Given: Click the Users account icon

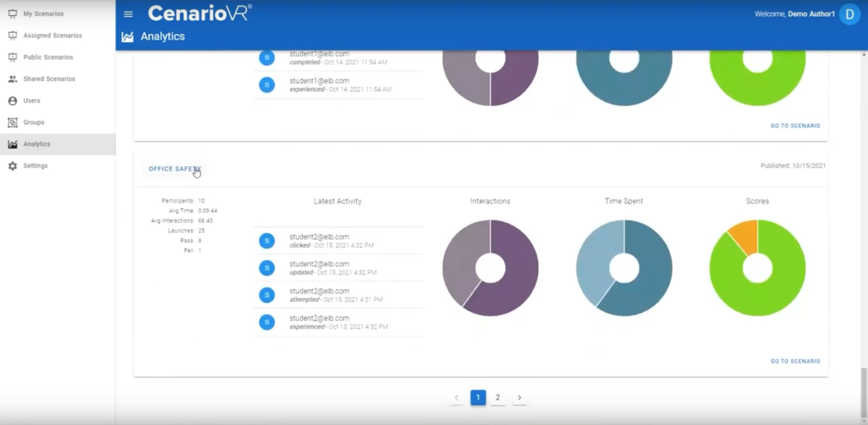Looking at the screenshot, I should [13, 101].
